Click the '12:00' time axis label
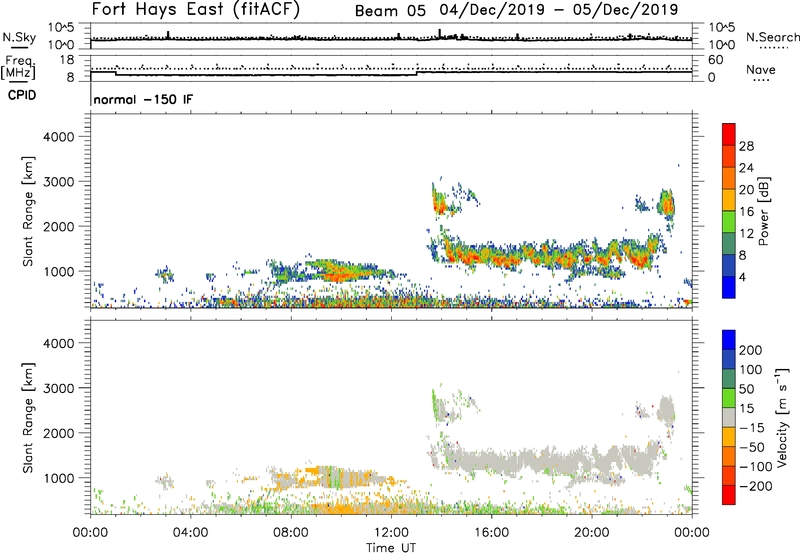Viewport: 800px width, 554px height. click(x=391, y=533)
